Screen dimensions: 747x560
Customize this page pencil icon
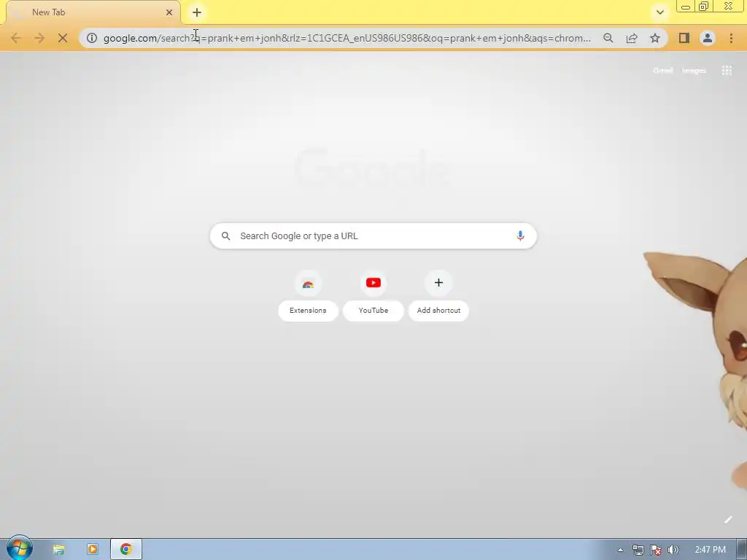click(x=728, y=519)
